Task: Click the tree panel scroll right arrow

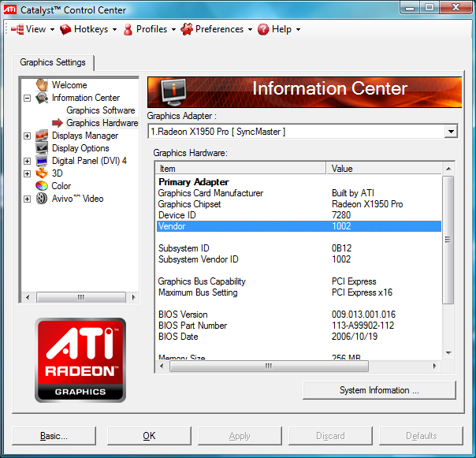Action: (133, 297)
